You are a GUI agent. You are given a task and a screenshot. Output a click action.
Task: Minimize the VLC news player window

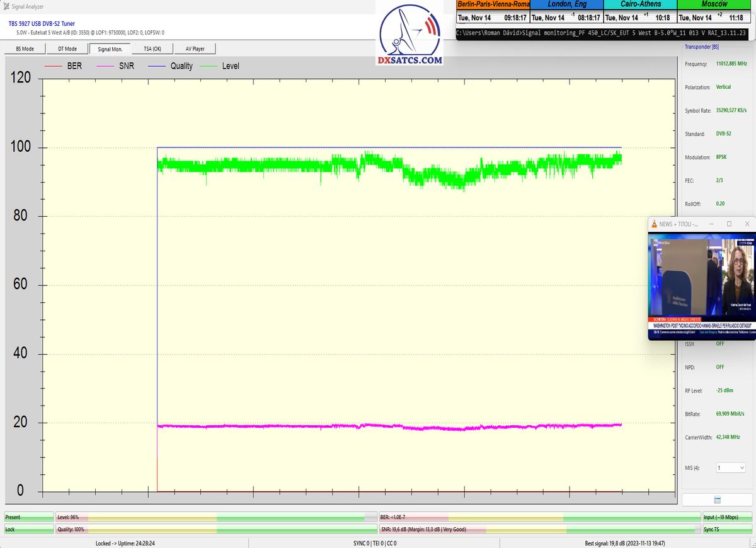(x=711, y=224)
